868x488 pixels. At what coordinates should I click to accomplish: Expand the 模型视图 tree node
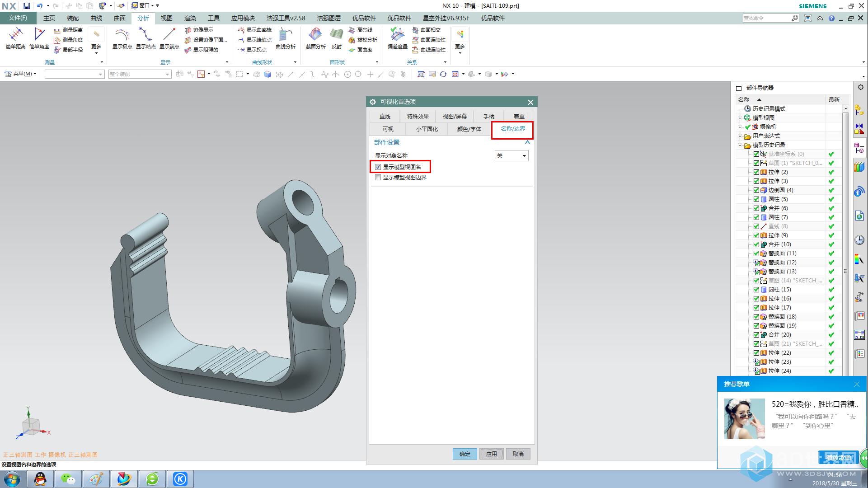740,118
